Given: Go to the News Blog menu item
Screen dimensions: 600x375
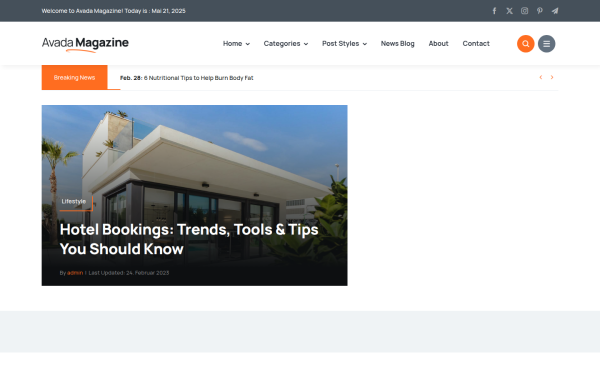Looking at the screenshot, I should tap(397, 44).
